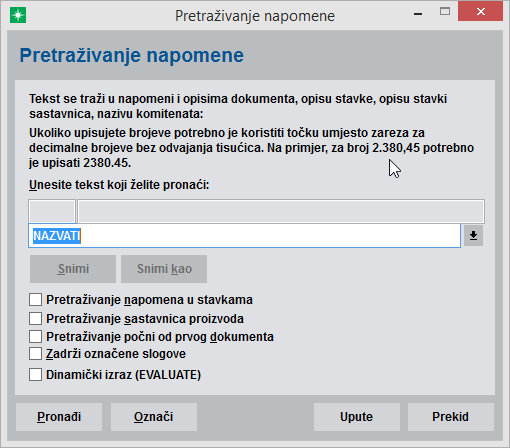Click the wide empty field above search box
The width and height of the screenshot is (510, 448).
tap(281, 211)
